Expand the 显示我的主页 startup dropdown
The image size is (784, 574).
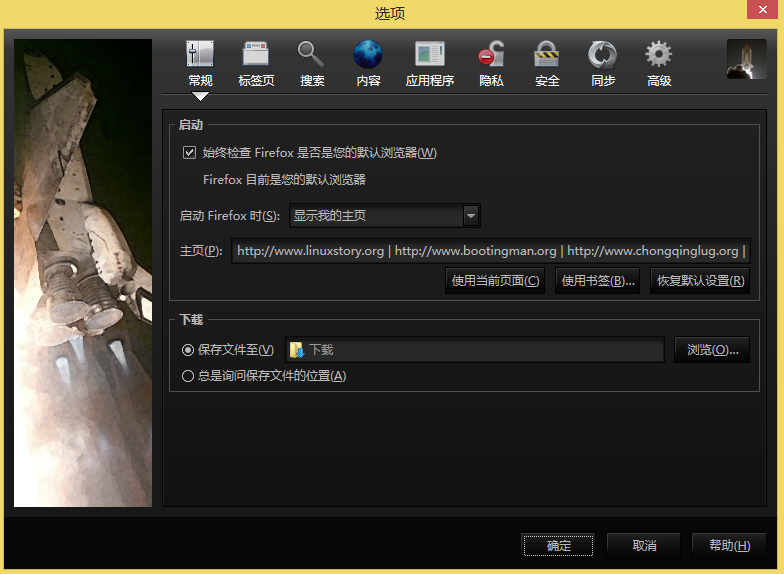click(384, 216)
